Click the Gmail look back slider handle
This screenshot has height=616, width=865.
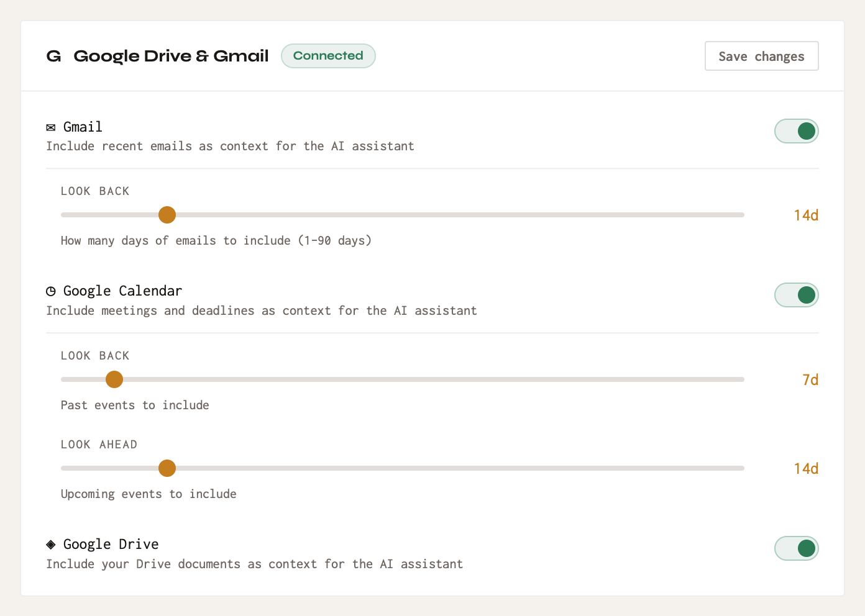point(167,215)
